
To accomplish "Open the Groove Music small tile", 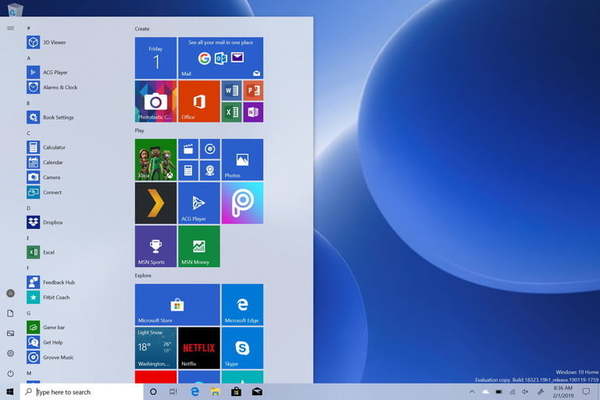I will click(x=210, y=149).
